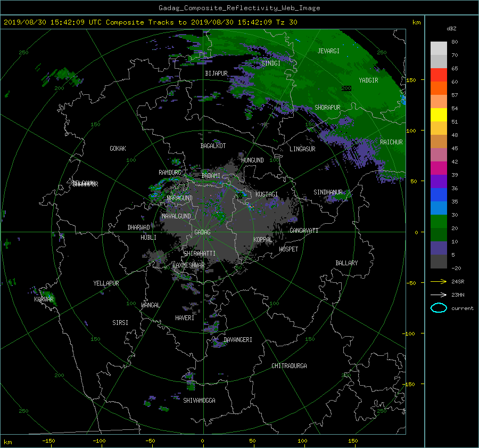
Task: Select the BIJAPUR town label
Action: (x=216, y=74)
